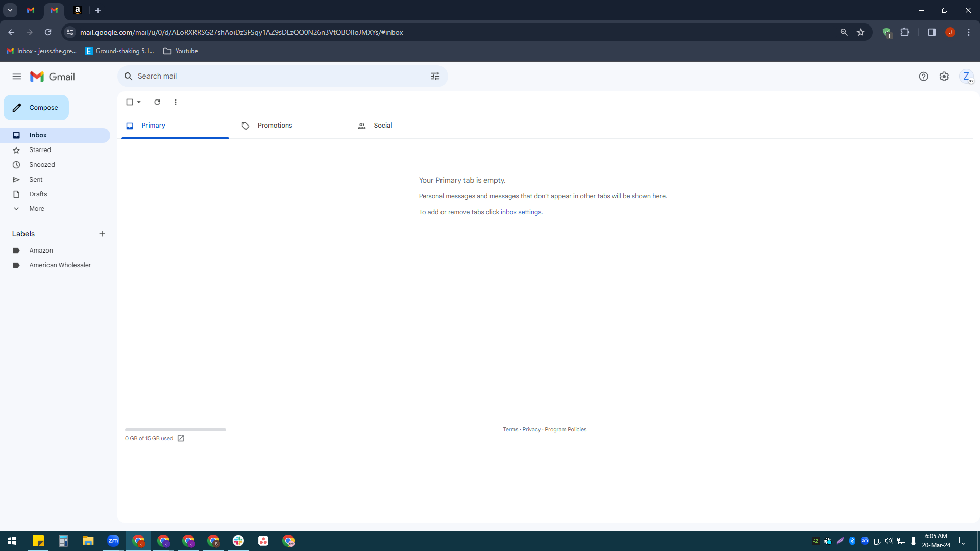The width and height of the screenshot is (980, 551).
Task: Open the Inbox folder
Action: click(55, 135)
